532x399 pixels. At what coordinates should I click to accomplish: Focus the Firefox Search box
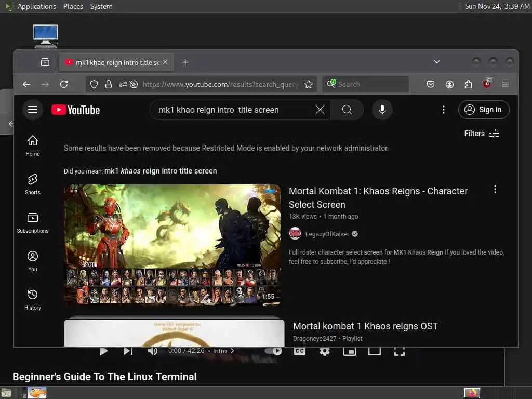click(x=365, y=84)
